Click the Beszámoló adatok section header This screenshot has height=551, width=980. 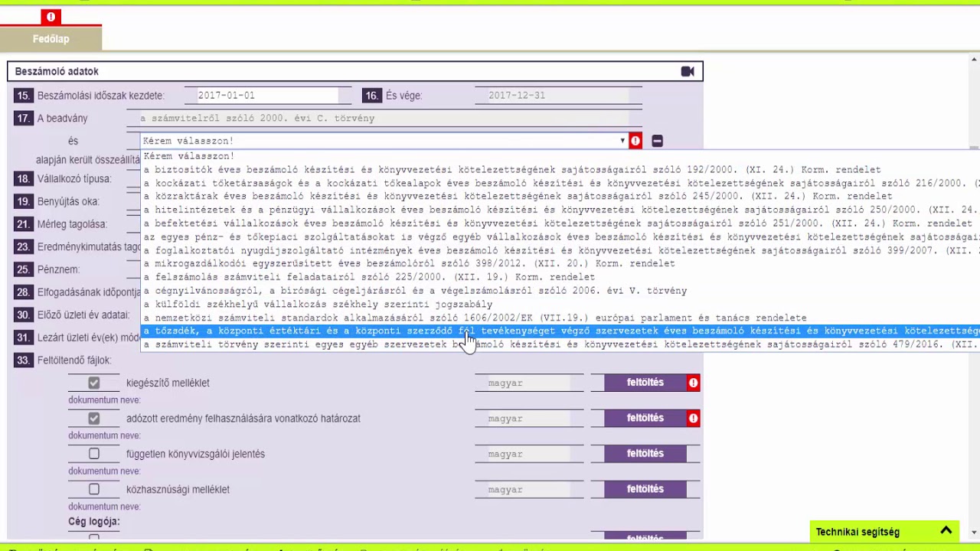coord(354,71)
